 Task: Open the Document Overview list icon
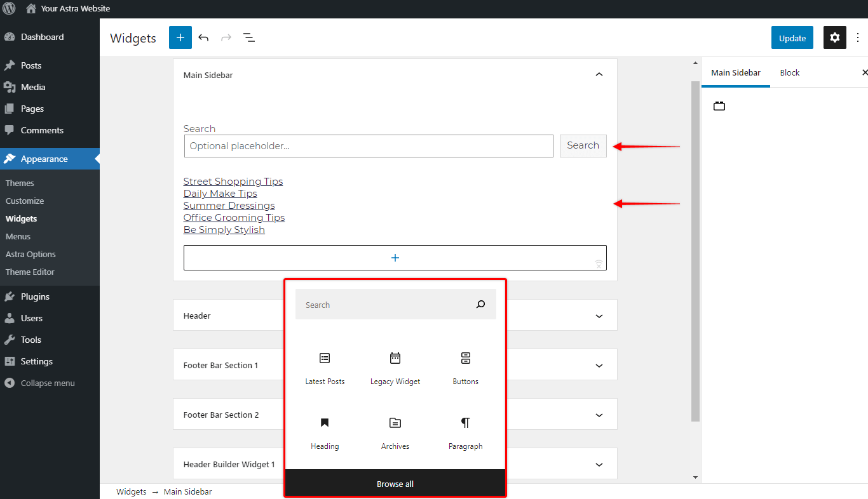coord(249,37)
